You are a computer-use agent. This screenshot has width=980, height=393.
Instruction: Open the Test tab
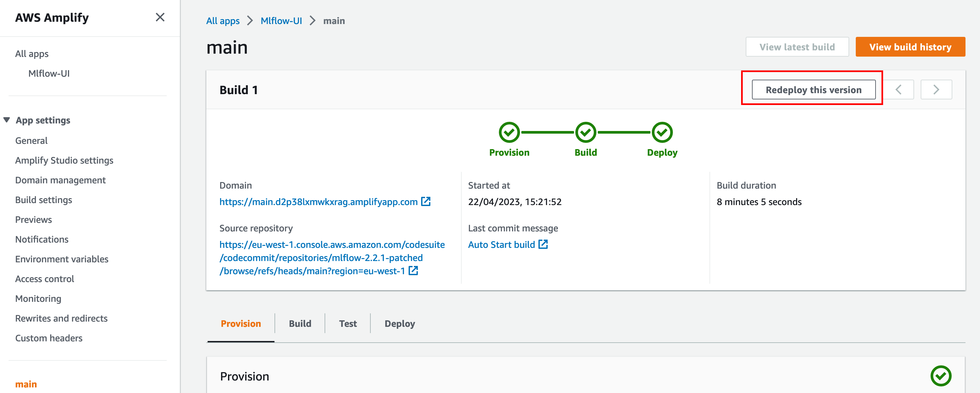tap(348, 324)
